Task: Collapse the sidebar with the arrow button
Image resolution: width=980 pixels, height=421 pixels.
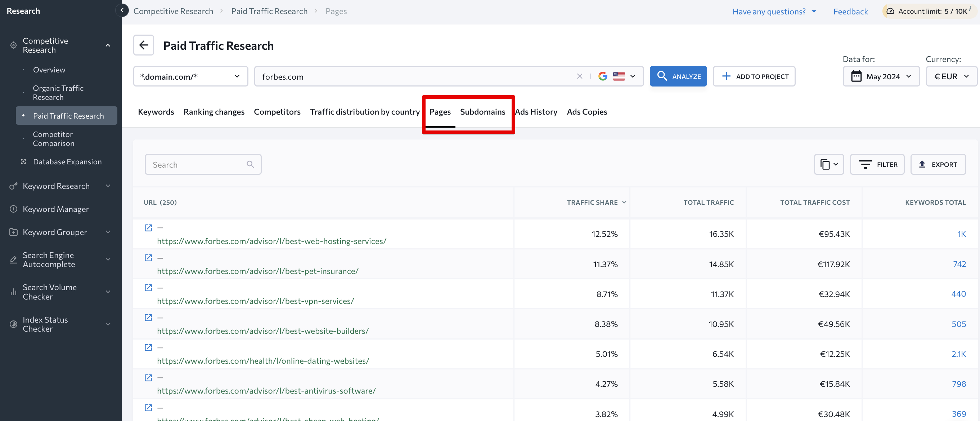Action: (x=122, y=11)
